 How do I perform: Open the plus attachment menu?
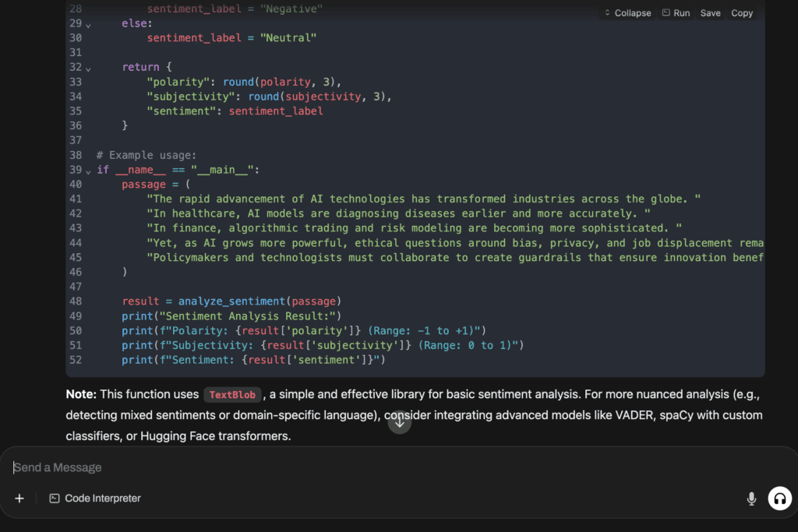tap(19, 499)
